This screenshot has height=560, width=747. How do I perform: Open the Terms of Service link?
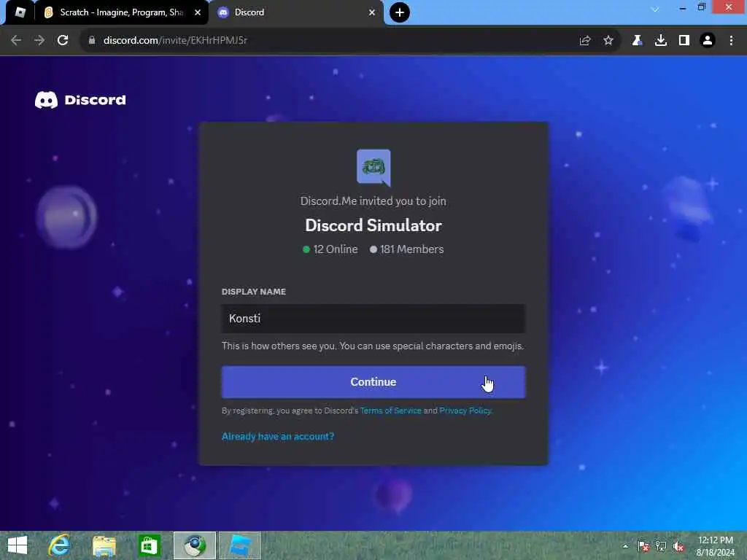[x=391, y=411]
